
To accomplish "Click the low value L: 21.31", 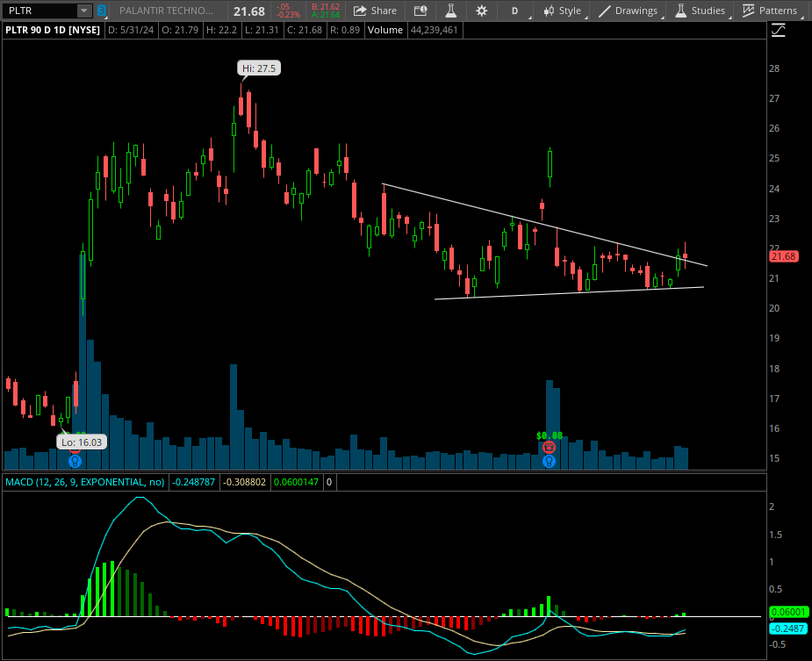I will 262,30.
